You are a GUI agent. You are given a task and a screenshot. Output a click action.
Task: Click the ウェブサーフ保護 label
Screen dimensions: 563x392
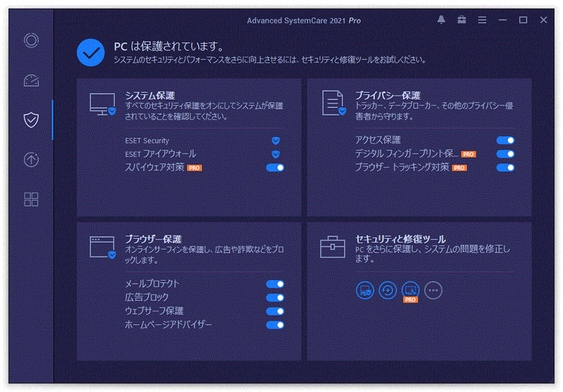coord(154,311)
